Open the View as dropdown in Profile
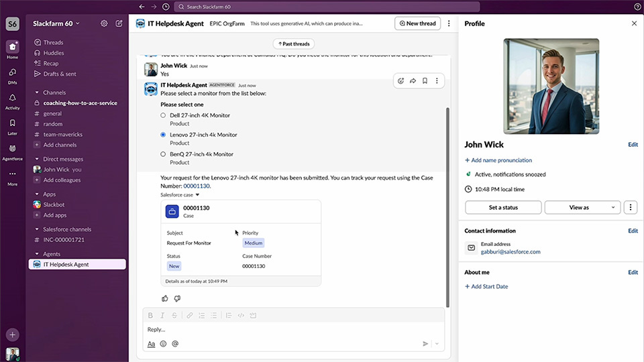Image resolution: width=644 pixels, height=362 pixels. [x=582, y=207]
